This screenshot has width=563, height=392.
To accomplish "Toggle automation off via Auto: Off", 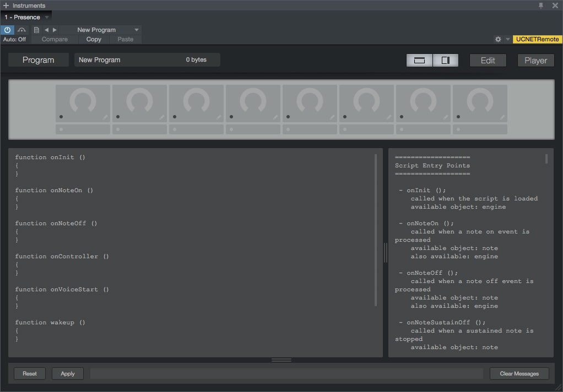I will (x=14, y=39).
